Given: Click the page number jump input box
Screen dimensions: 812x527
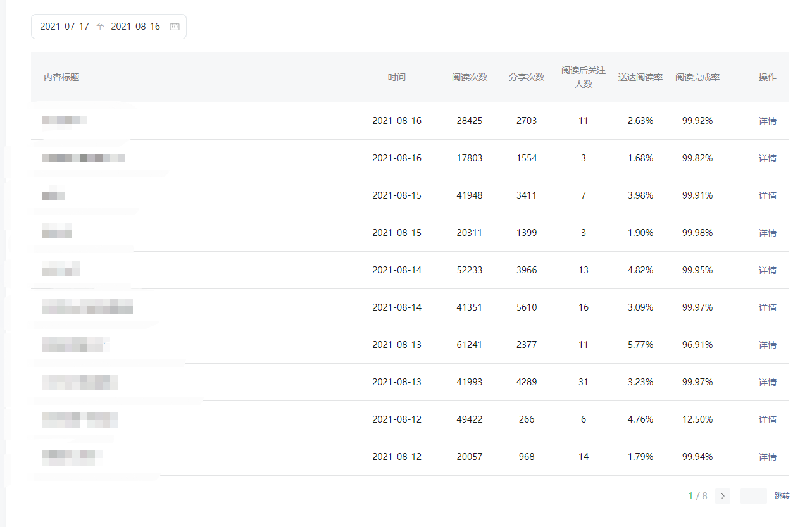Looking at the screenshot, I should click(x=753, y=496).
